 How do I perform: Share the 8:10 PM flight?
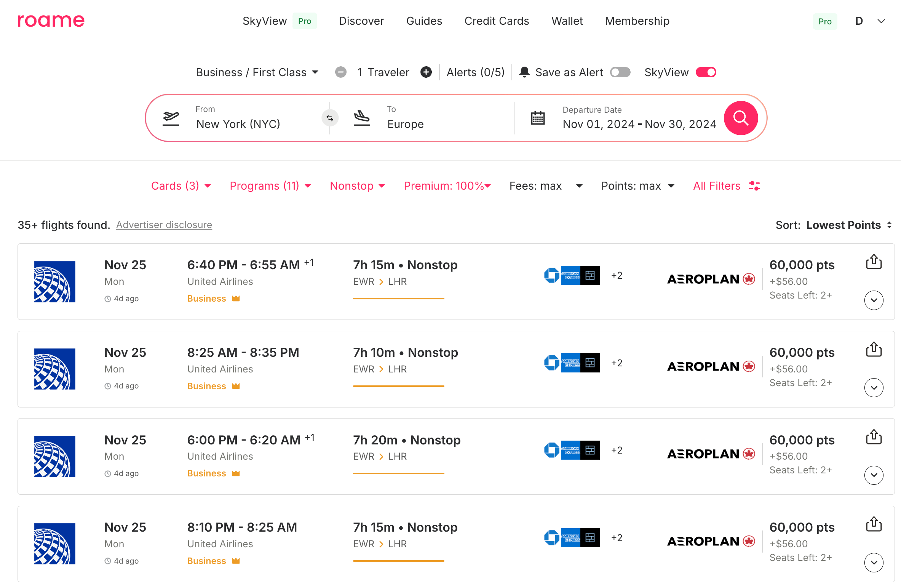(874, 524)
